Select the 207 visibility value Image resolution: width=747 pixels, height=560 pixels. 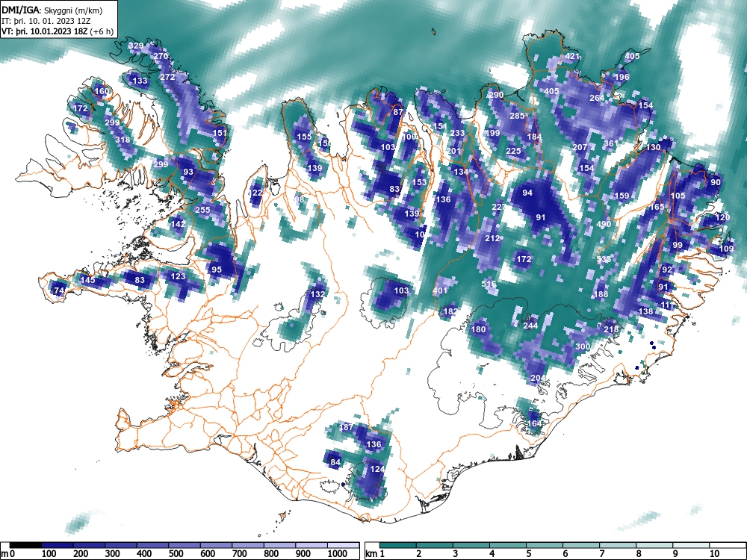pyautogui.click(x=580, y=147)
